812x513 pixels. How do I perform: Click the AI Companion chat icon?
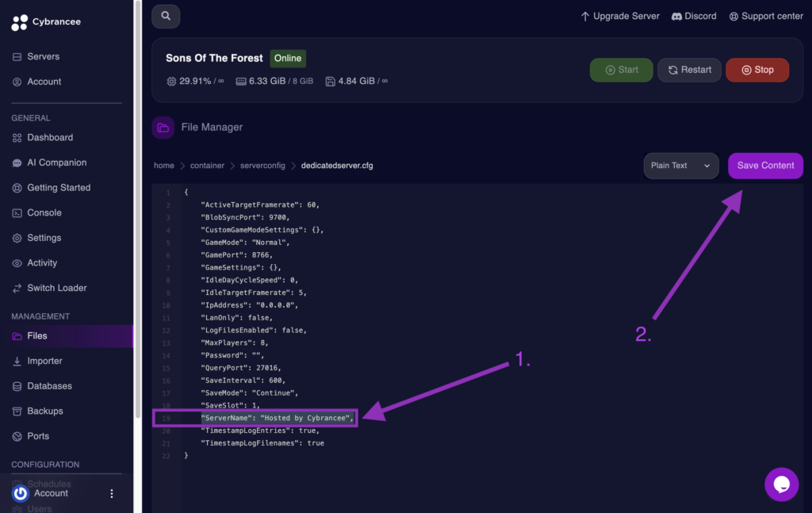point(17,163)
